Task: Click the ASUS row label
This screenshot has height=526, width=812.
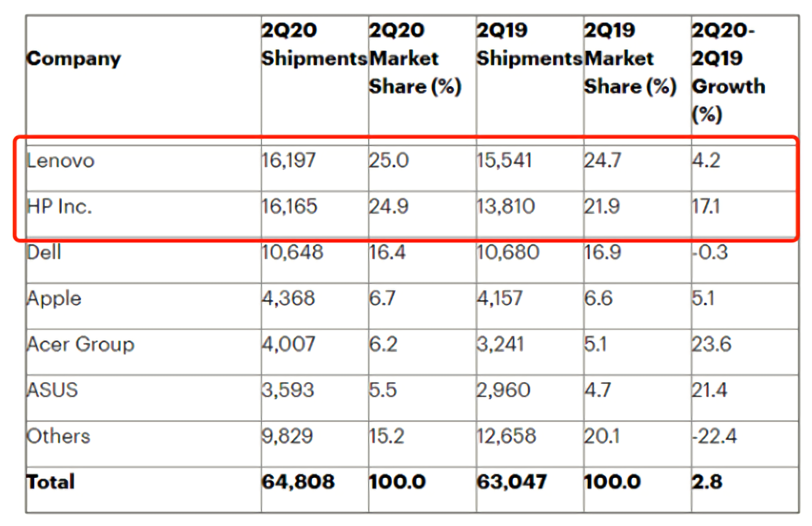Action: [x=52, y=390]
